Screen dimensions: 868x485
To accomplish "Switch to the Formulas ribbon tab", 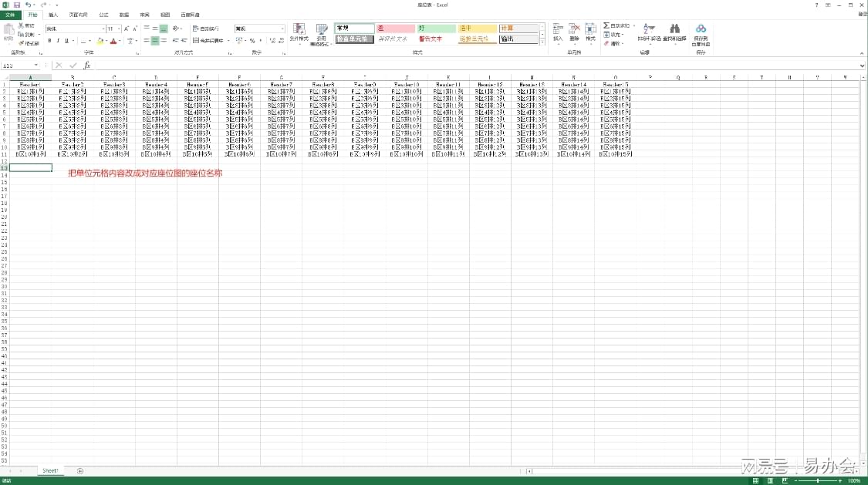I will click(103, 15).
